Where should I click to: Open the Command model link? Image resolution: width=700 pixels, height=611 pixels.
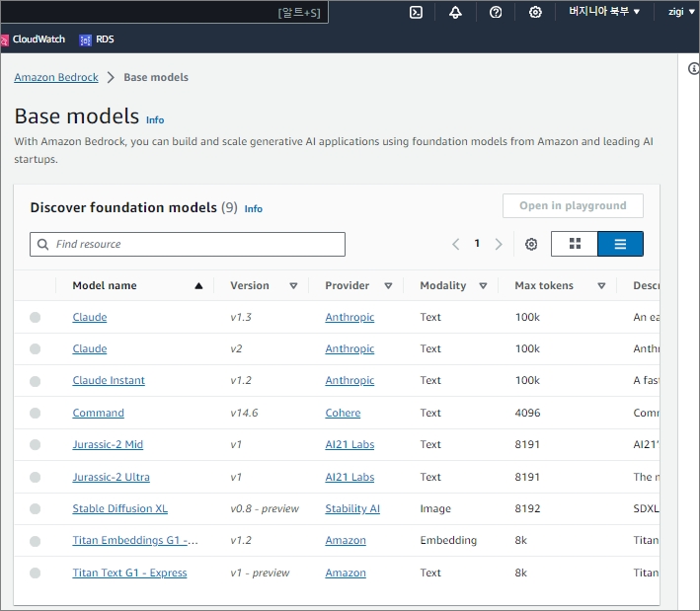point(98,414)
